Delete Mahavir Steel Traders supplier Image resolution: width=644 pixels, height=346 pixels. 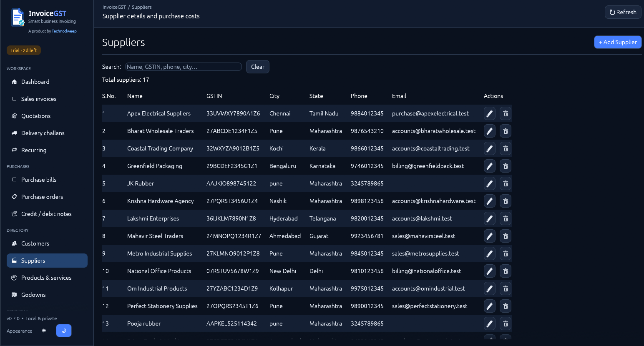point(506,236)
